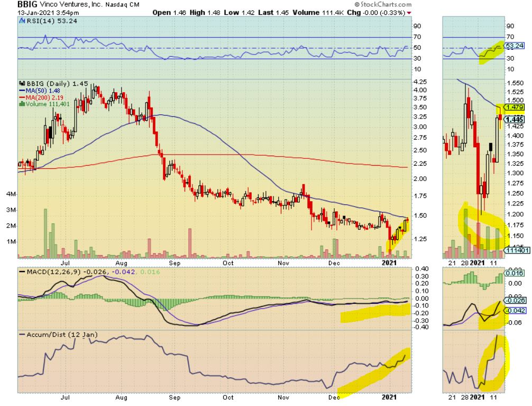532x406 pixels.
Task: Click the Sep label under the volume bars
Action: 175,263
